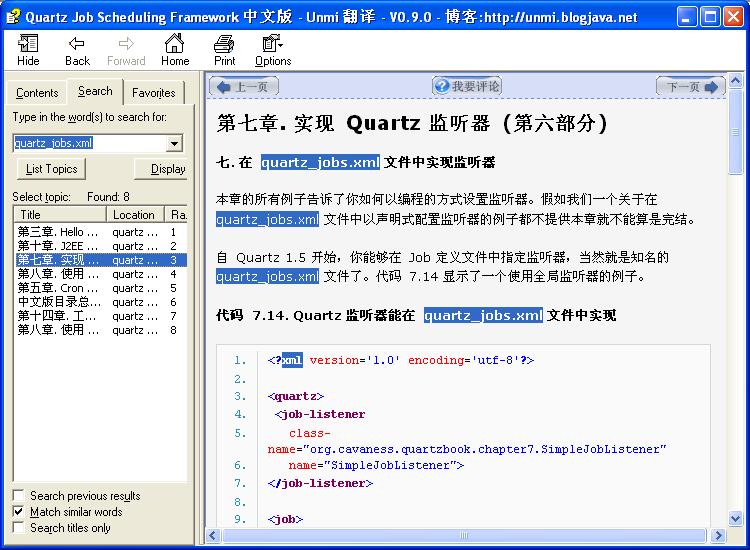Select search result 第五章 Cron
Screen dimensions: 750x550
pyautogui.click(x=58, y=288)
